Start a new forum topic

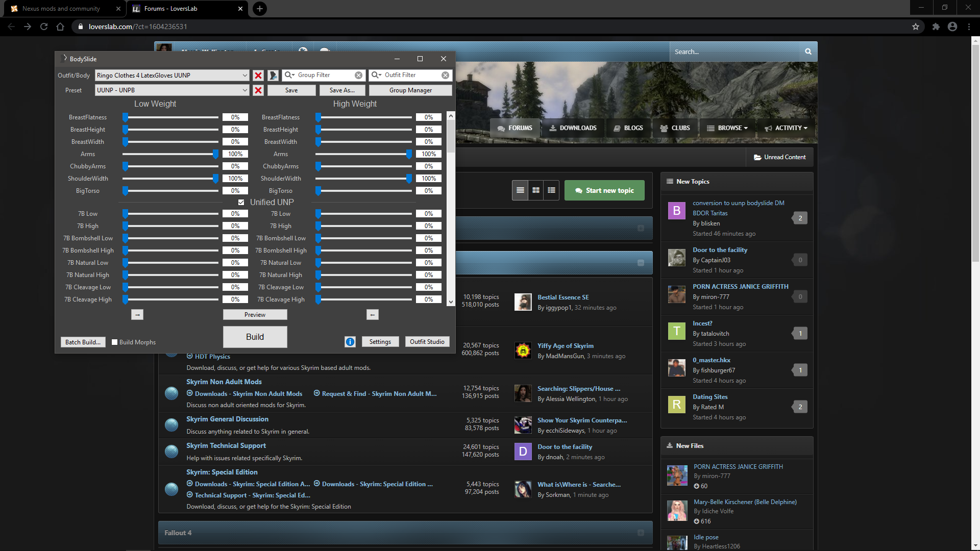point(604,190)
